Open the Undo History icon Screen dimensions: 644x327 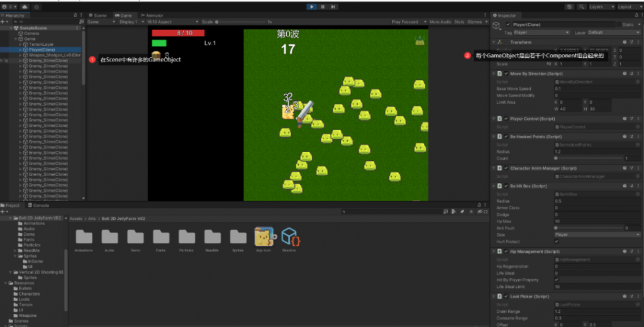click(x=569, y=7)
